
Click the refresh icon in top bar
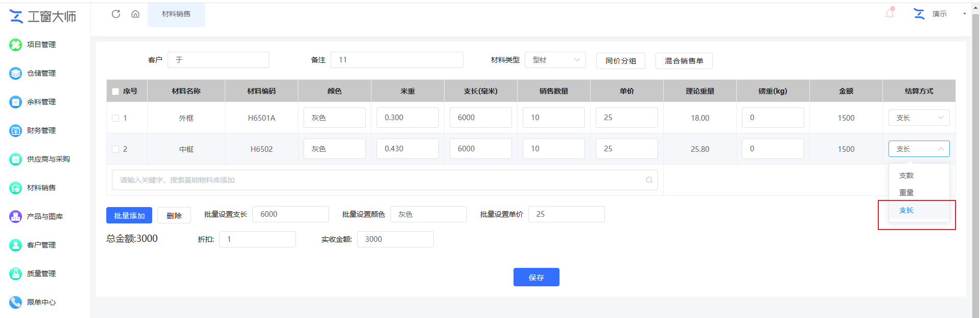tap(116, 14)
